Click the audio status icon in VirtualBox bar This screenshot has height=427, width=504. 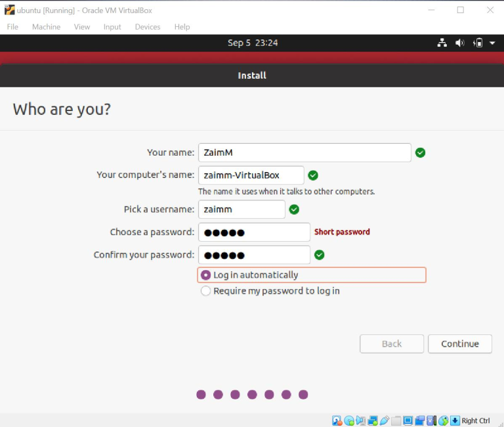point(361,420)
